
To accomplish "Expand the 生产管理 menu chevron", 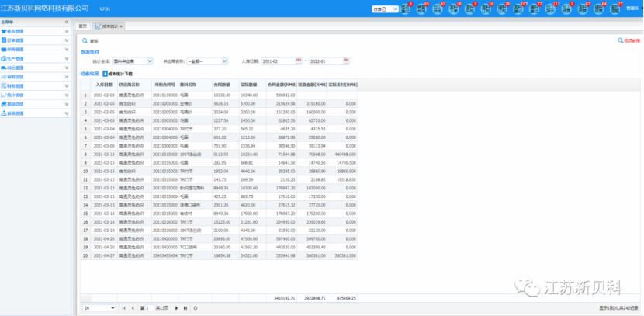I will (x=67, y=58).
